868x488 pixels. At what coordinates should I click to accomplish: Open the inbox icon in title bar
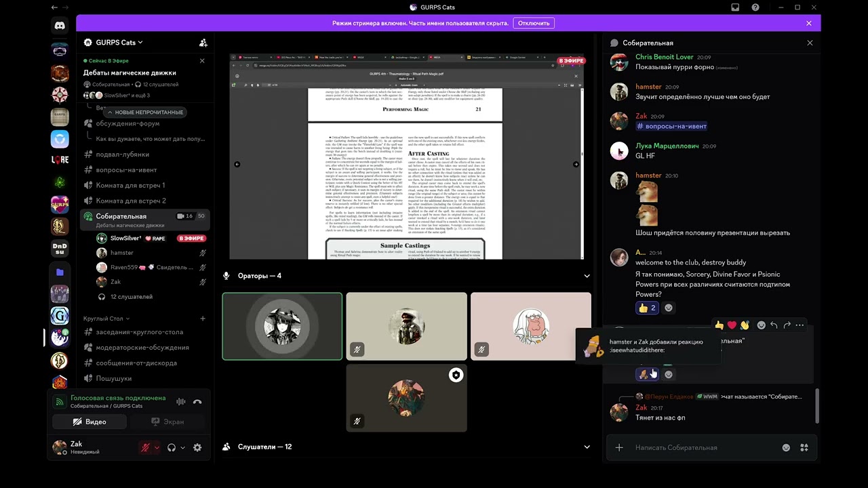pos(735,7)
